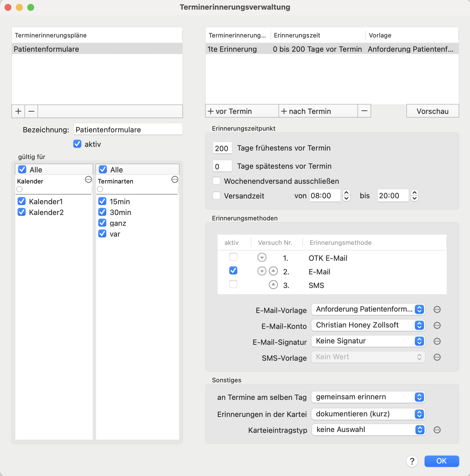Click Erinnerungsmethode column header
This screenshot has width=470, height=476.
(374, 243)
